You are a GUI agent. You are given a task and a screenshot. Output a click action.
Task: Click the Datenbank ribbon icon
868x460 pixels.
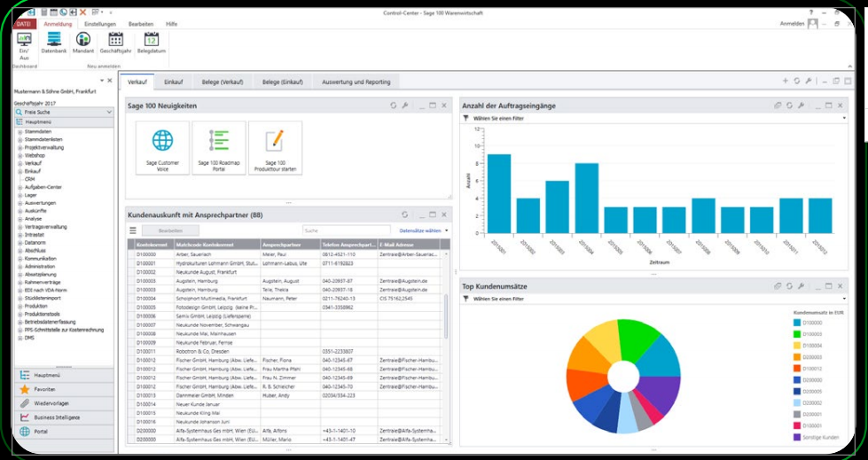point(54,39)
